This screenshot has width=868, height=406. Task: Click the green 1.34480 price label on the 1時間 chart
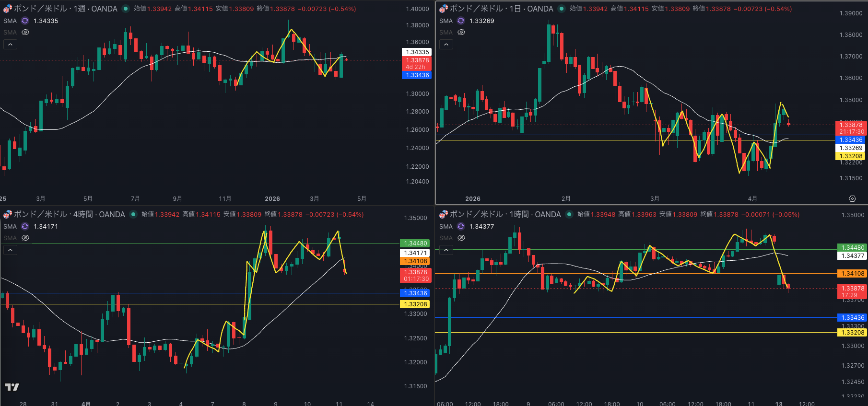[853, 248]
